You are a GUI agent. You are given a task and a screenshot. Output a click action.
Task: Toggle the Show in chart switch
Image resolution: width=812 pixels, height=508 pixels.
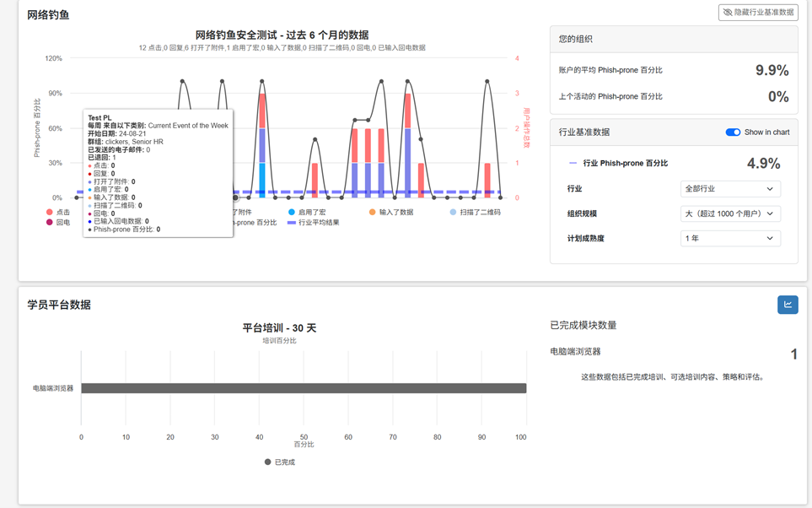733,132
